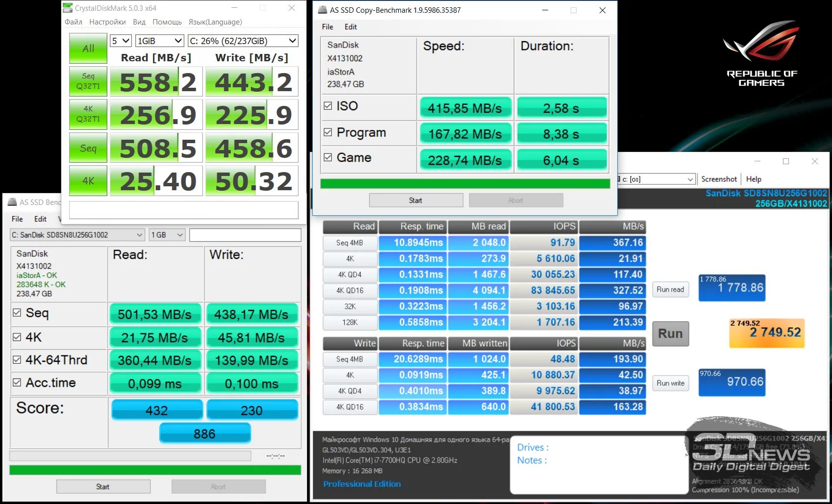Run the Read 4K QD16 test
This screenshot has height=504, width=832.
[x=350, y=290]
